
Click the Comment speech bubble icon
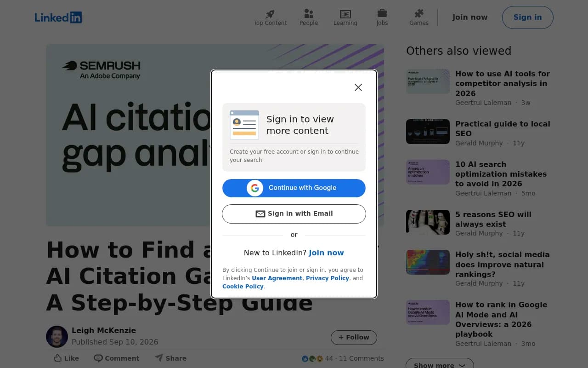[98, 358]
